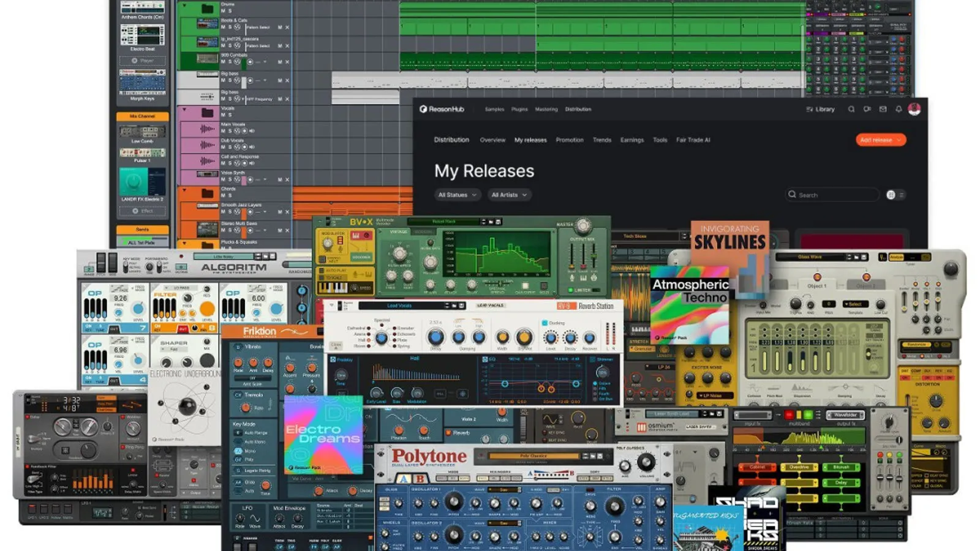
Task: Toggle monitor speaker on Dub Vocals track
Action: (x=252, y=147)
